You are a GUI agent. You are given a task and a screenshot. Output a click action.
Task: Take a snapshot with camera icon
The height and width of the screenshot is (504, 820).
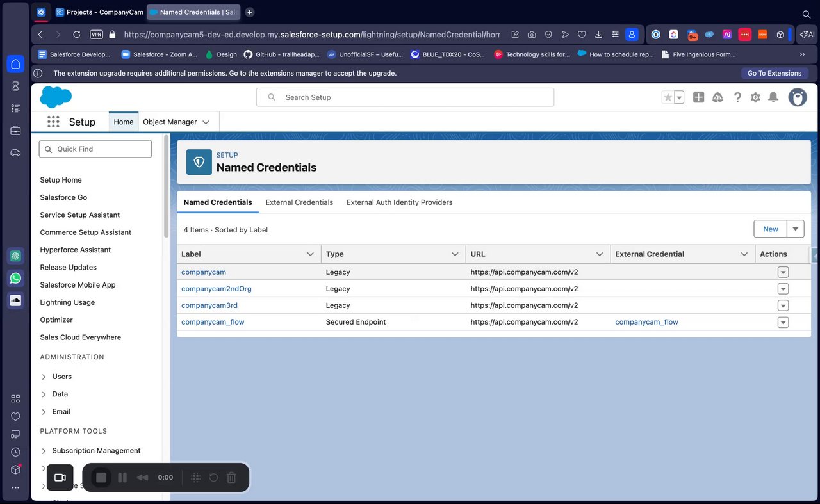click(x=532, y=35)
